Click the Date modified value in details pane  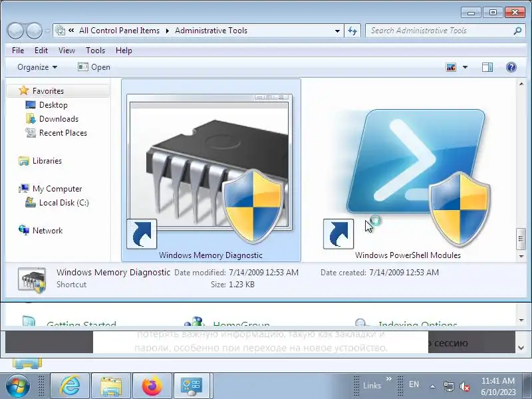263,273
